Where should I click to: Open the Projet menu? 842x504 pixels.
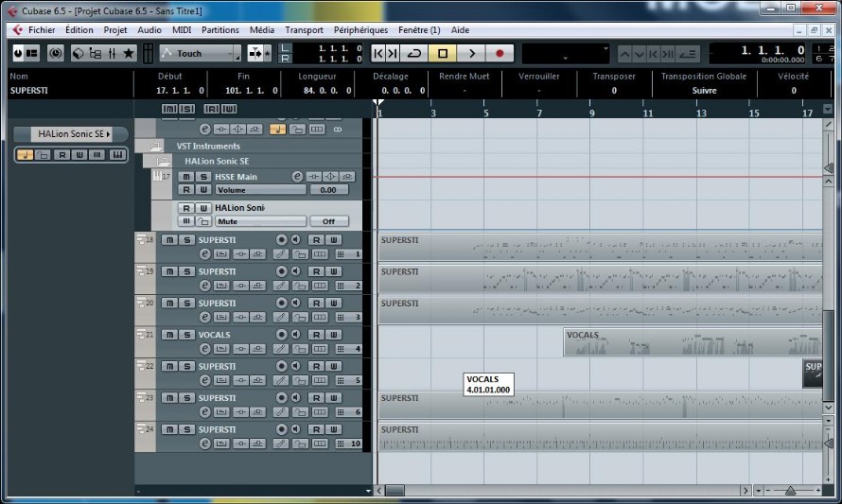click(x=114, y=30)
